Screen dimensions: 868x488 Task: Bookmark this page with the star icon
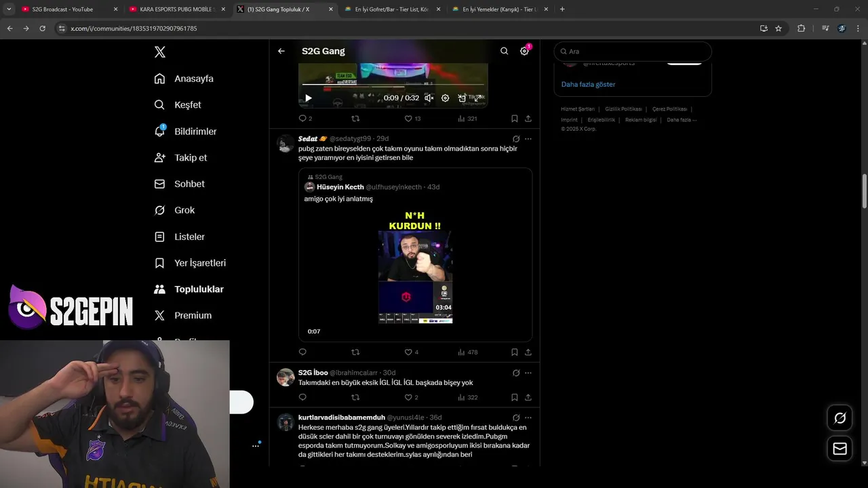coord(778,28)
